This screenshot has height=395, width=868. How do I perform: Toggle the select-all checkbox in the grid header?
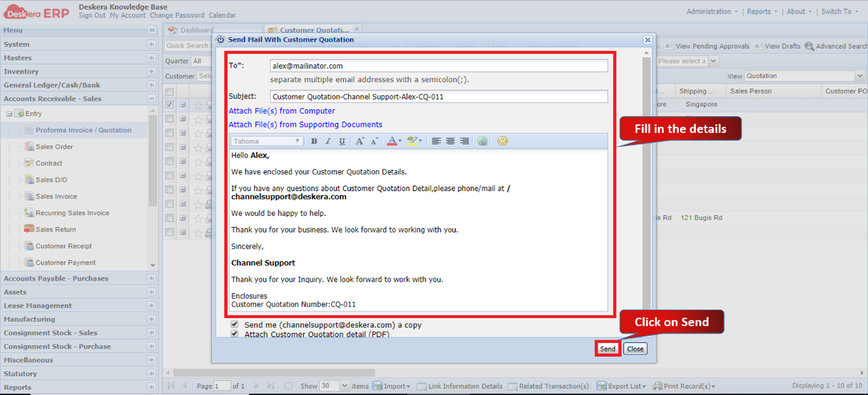pyautogui.click(x=169, y=92)
